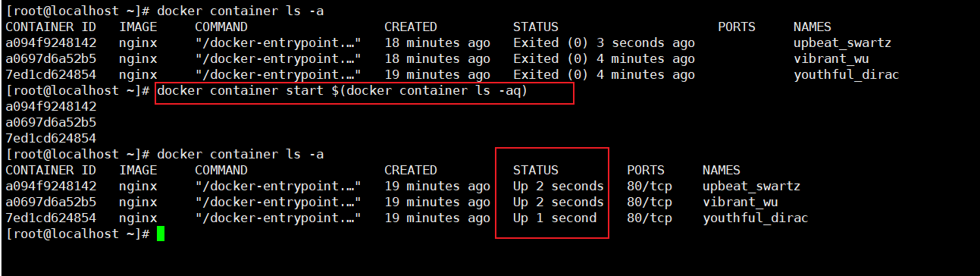
Task: Click 'Up 2 seconds' status for vibrant_wu
Action: coord(559,202)
